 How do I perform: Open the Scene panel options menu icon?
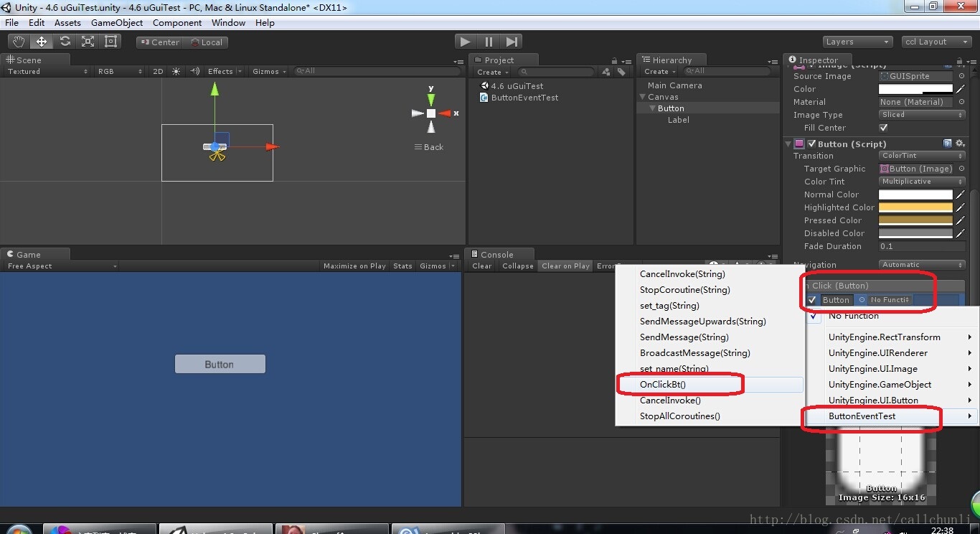458,62
